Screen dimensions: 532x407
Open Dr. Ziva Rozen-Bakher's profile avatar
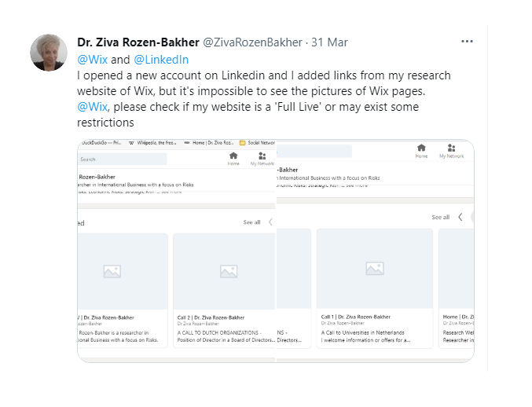tap(49, 53)
